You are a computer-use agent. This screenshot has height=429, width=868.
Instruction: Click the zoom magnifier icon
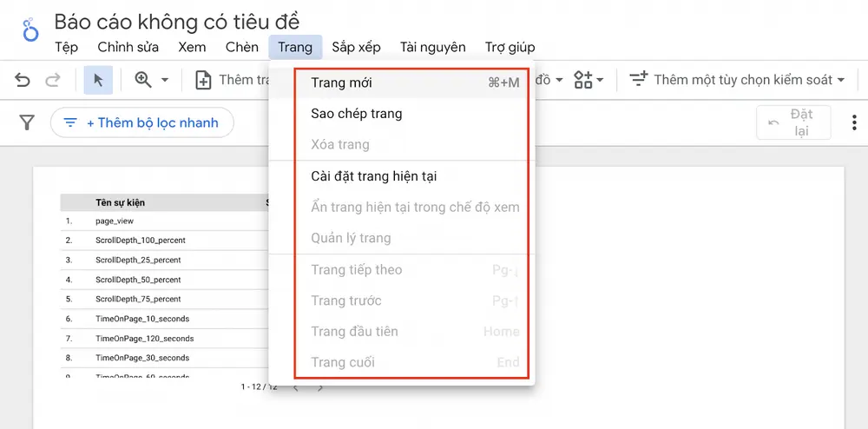143,80
